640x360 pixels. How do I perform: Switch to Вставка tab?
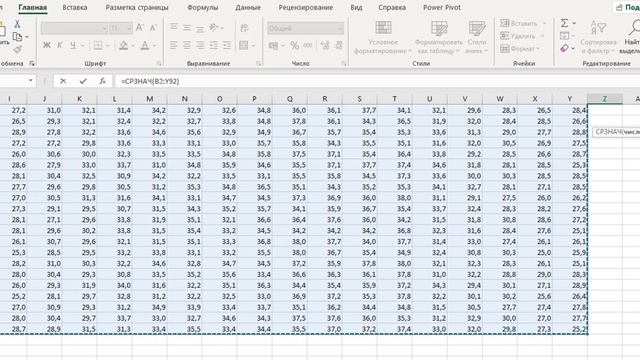click(75, 7)
